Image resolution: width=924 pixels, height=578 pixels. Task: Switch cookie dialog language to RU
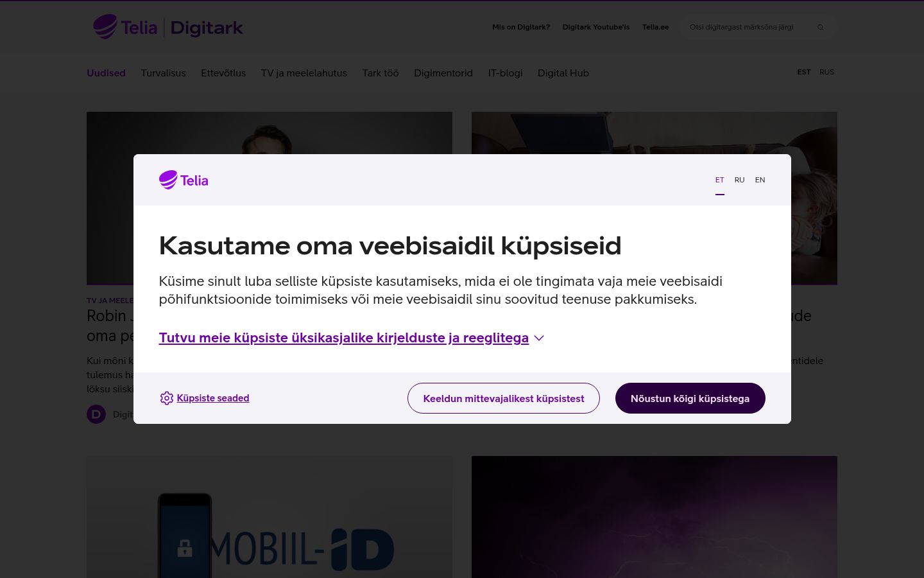click(740, 180)
